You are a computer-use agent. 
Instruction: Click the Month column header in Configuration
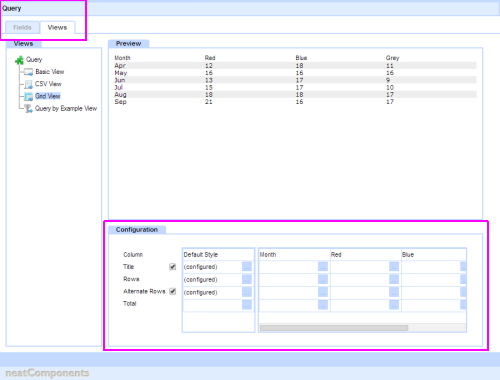coord(268,255)
